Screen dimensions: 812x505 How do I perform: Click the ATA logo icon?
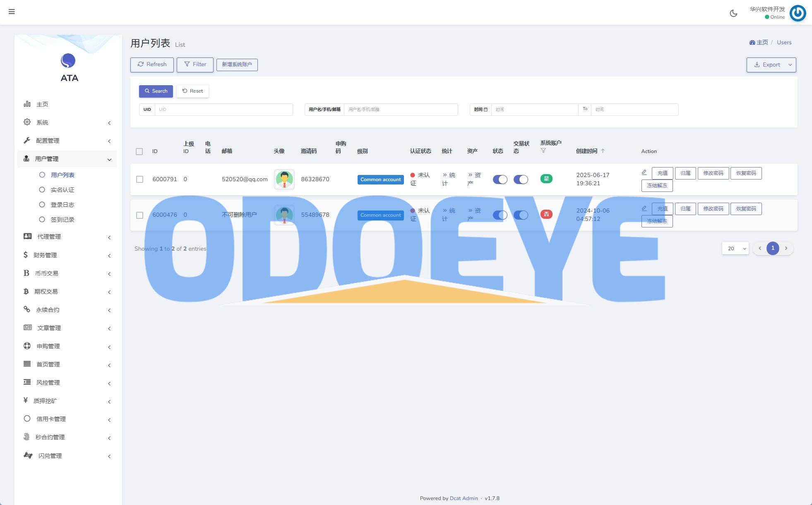(x=68, y=61)
